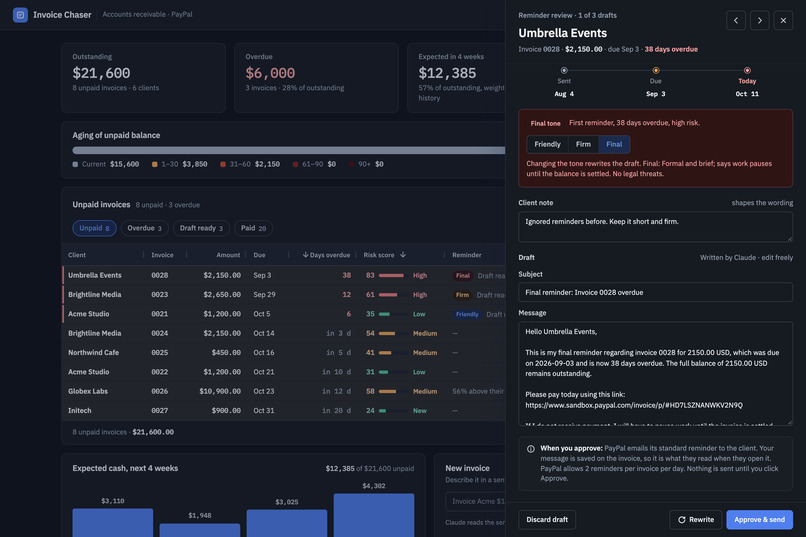
Task: Go to next reminder draft arrow
Action: pyautogui.click(x=759, y=21)
